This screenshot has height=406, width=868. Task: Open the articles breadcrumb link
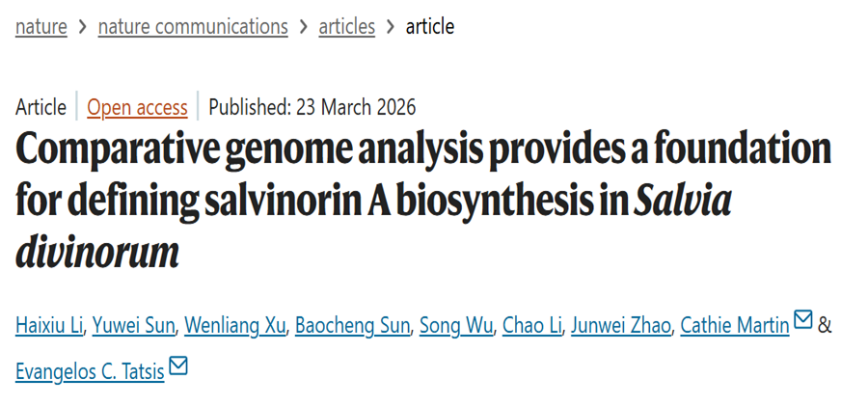point(346,27)
